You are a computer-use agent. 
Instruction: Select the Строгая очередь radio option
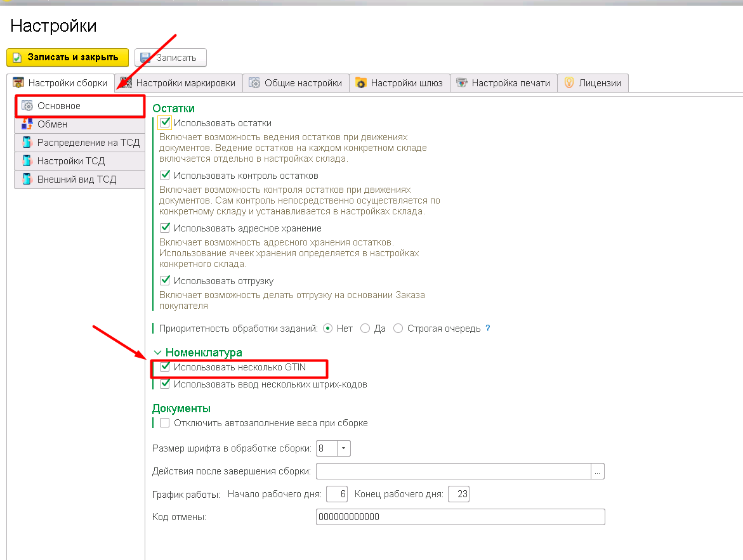[x=398, y=329]
